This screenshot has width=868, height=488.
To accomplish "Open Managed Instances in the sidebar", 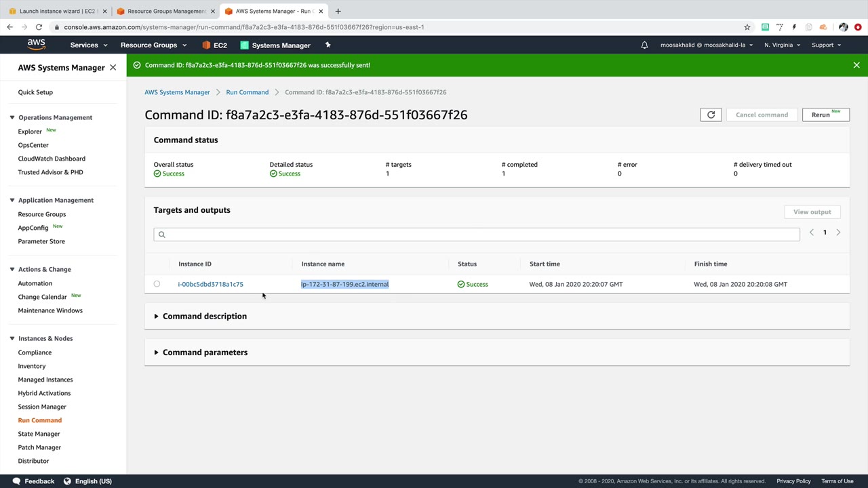I will coord(45,380).
